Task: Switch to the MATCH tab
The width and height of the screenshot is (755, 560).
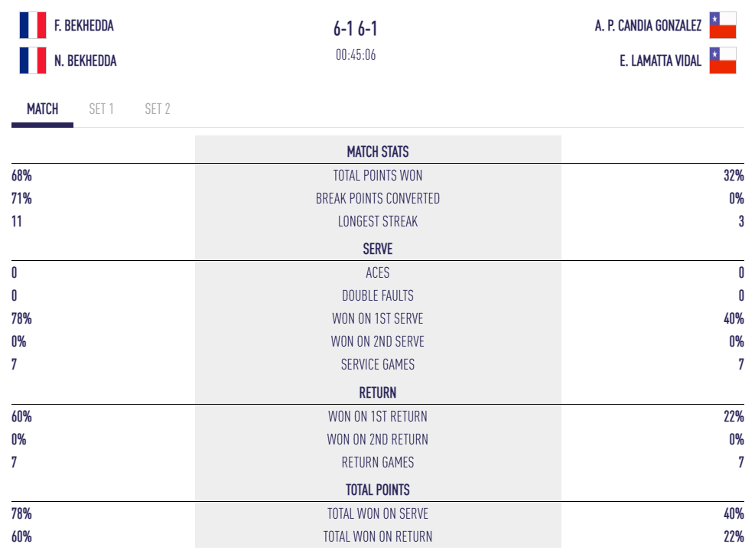Action: [x=43, y=109]
